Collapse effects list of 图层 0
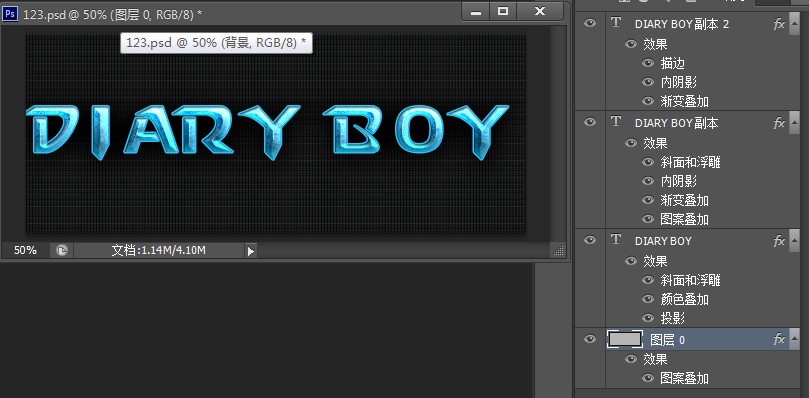The height and width of the screenshot is (398, 809). tap(794, 339)
